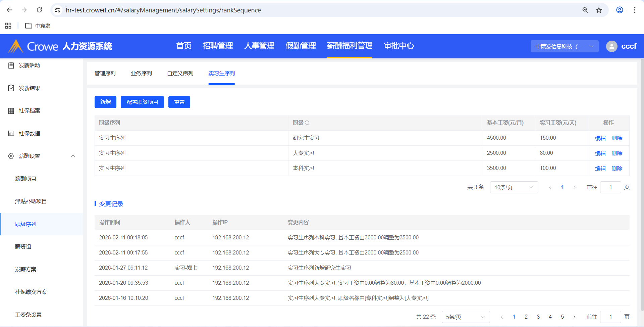
Task: Open the 10条/页 page size dropdown
Action: point(514,187)
